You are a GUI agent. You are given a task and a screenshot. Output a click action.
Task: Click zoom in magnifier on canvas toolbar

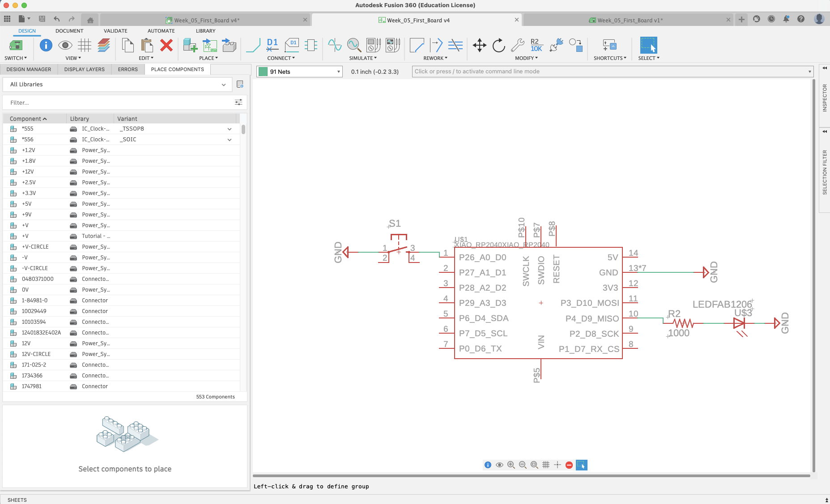[511, 465]
